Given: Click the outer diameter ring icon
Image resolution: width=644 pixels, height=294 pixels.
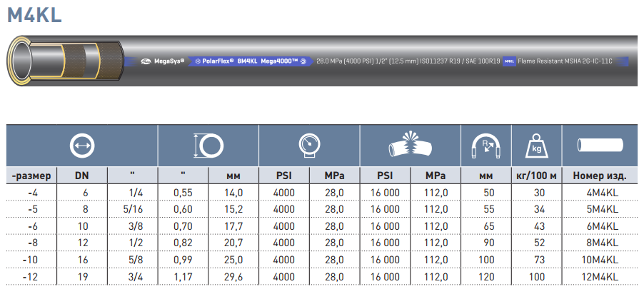Looking at the screenshot, I should [x=208, y=147].
